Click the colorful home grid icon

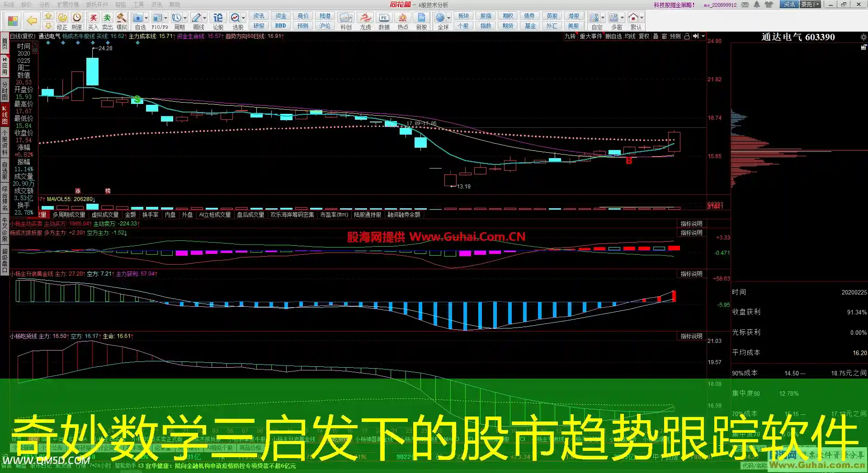click(13, 21)
